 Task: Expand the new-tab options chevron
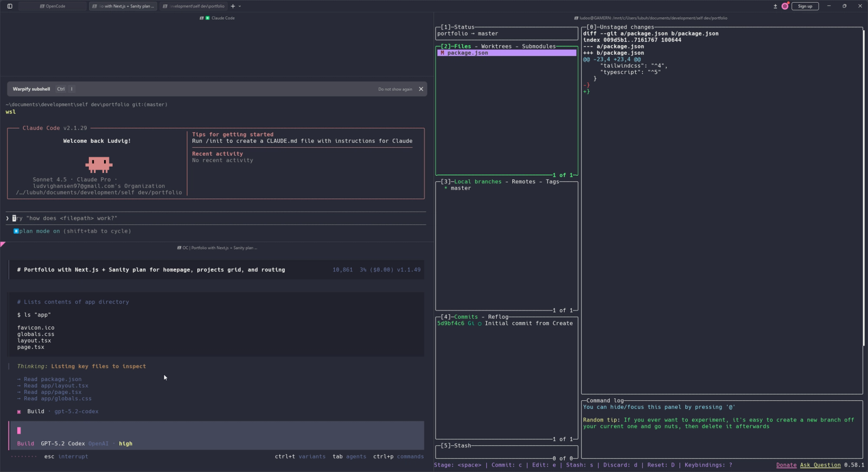click(x=240, y=7)
